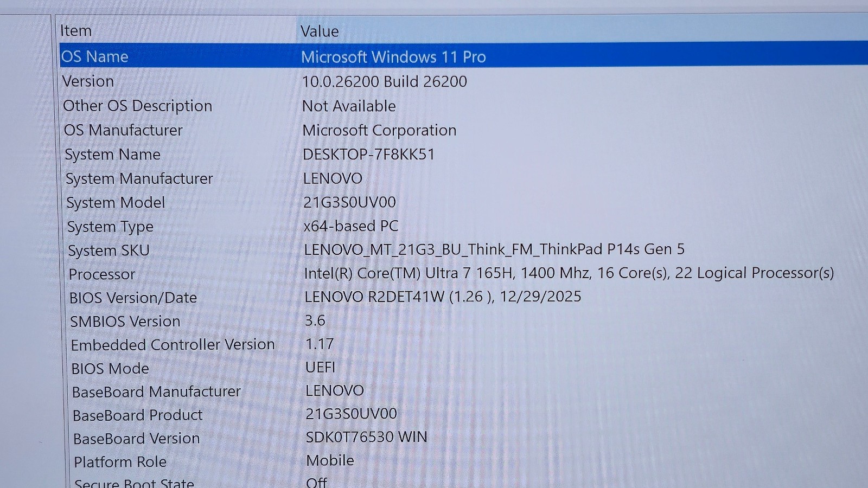The height and width of the screenshot is (488, 868).
Task: Click the Item column header
Action: click(x=76, y=31)
